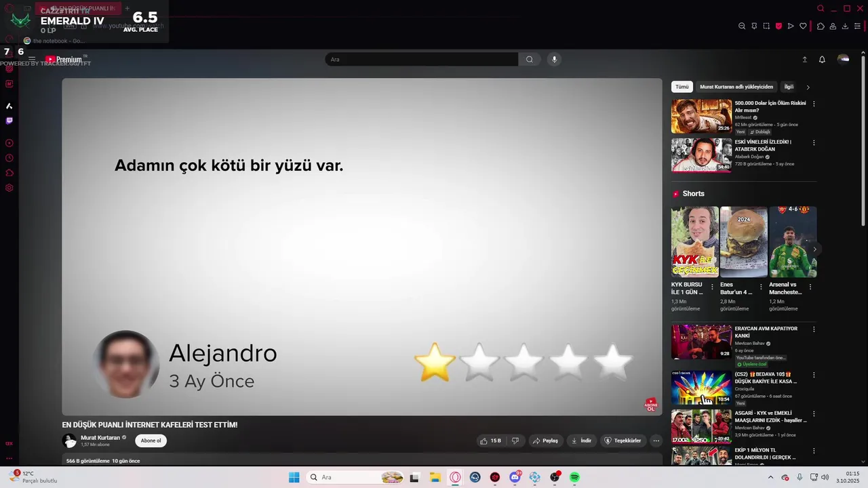Click the page vertical scrollbar
Image resolution: width=868 pixels, height=488 pixels.
(863, 142)
